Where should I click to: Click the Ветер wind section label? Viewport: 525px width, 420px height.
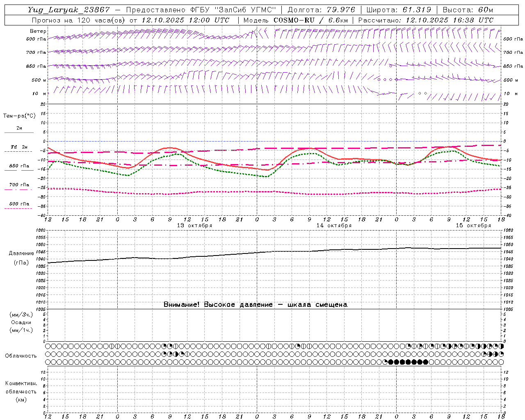click(x=38, y=31)
